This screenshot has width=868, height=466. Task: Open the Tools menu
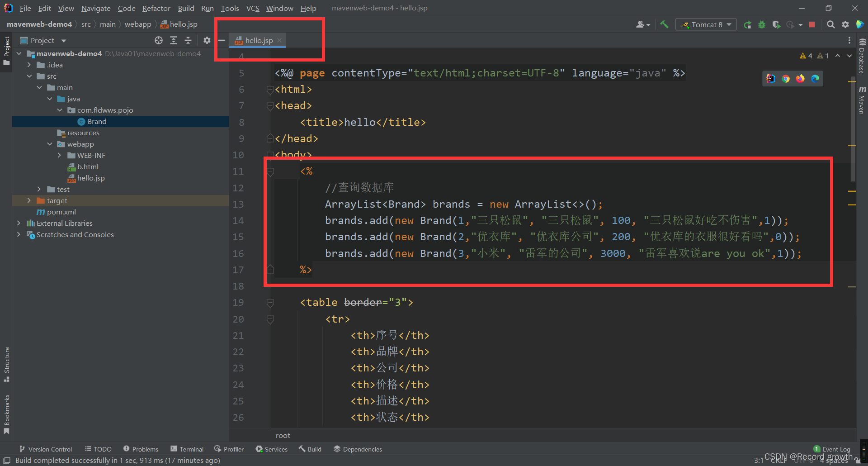[230, 8]
